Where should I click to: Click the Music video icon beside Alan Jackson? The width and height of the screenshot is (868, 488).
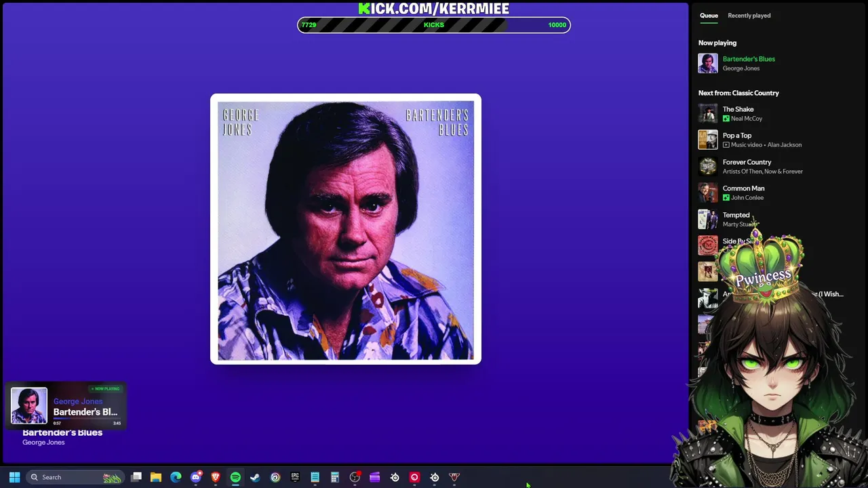pos(726,145)
